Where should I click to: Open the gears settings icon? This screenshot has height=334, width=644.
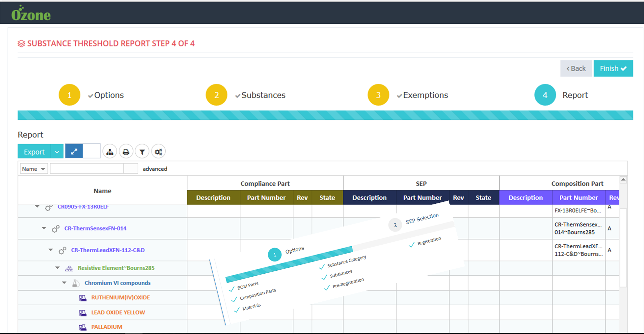[158, 152]
